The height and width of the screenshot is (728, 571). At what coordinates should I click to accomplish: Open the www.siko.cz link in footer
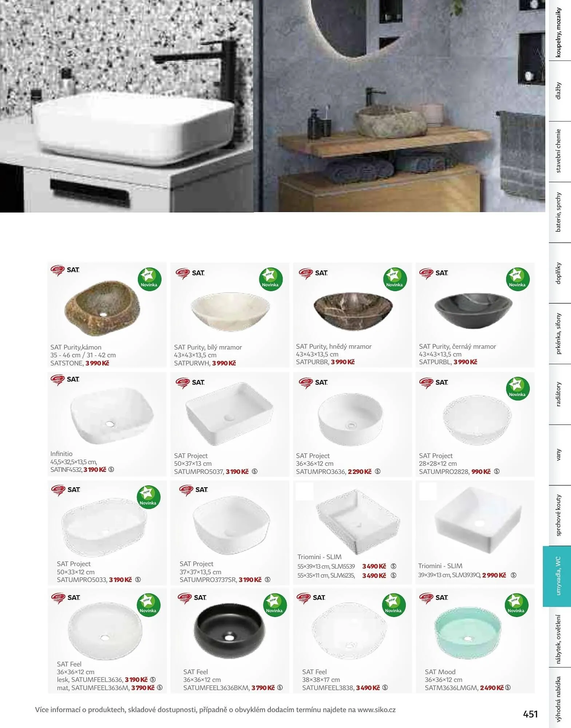[x=376, y=709]
